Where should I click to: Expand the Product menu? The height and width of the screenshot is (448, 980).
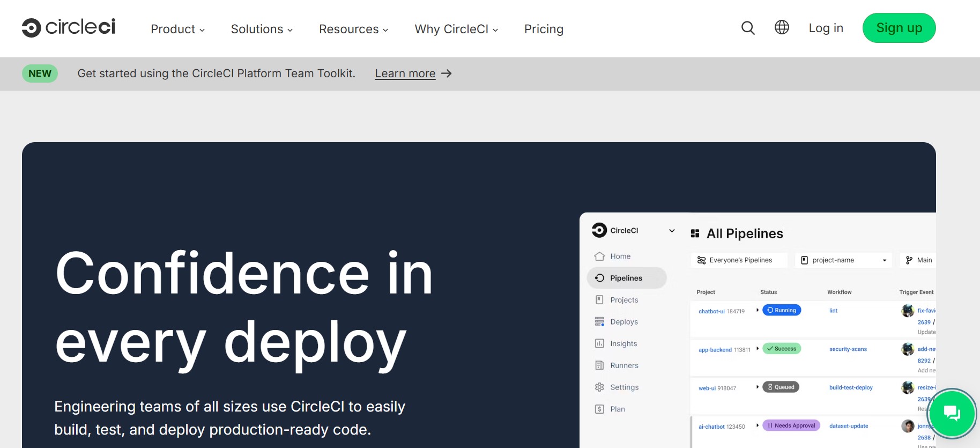coord(178,29)
